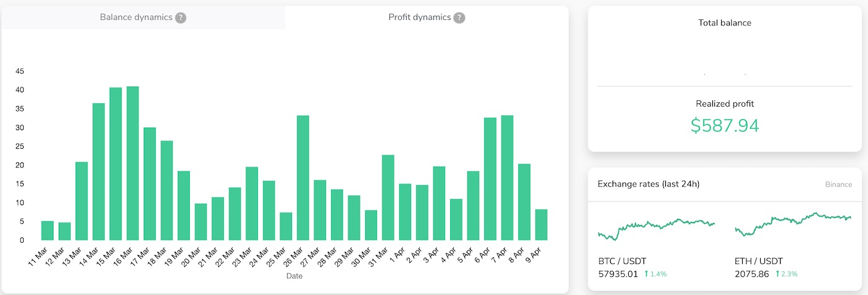The width and height of the screenshot is (868, 295).
Task: Click the 14 Mar profit bar
Action: pos(99,172)
